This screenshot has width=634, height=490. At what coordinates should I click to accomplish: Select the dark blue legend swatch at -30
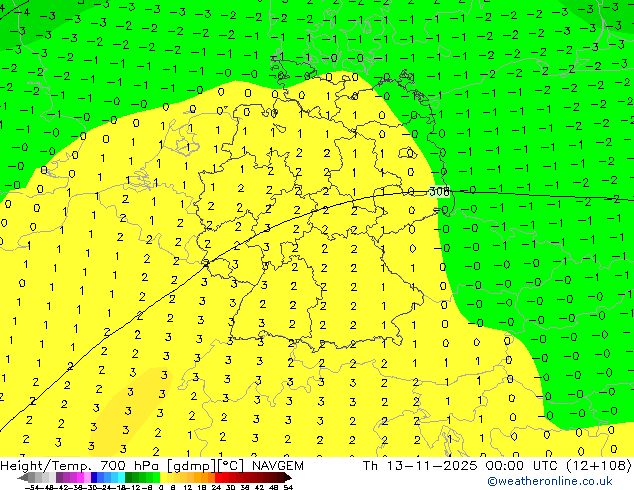pos(94,477)
